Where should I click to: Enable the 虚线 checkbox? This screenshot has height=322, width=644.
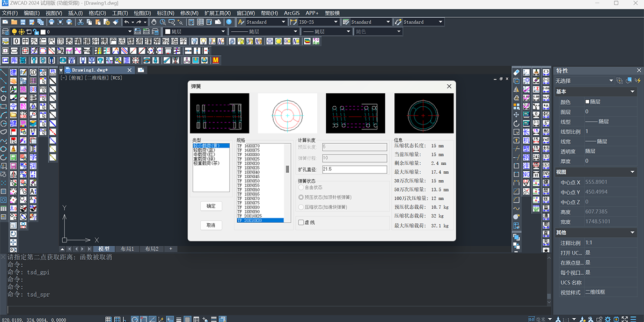point(301,222)
